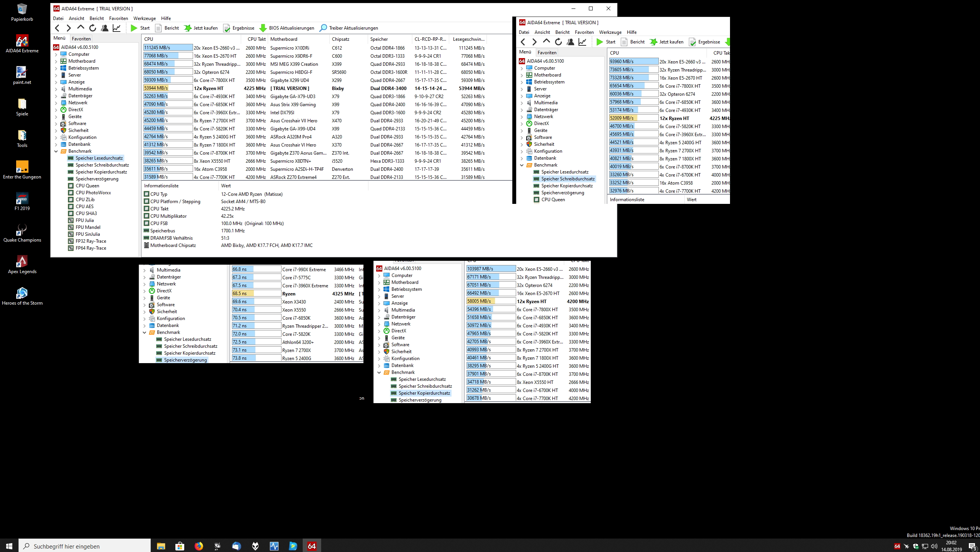The height and width of the screenshot is (552, 980).
Task: Open the Datei menu in main window
Action: (58, 18)
